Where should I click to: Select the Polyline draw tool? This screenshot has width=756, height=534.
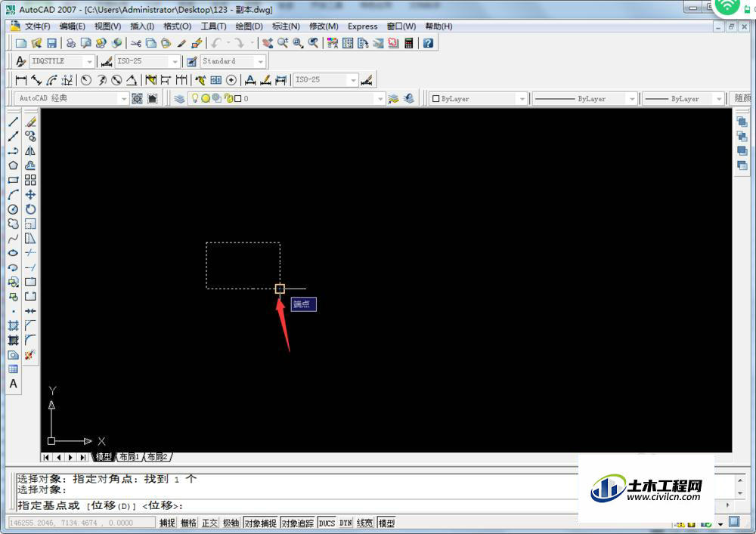pos(13,151)
